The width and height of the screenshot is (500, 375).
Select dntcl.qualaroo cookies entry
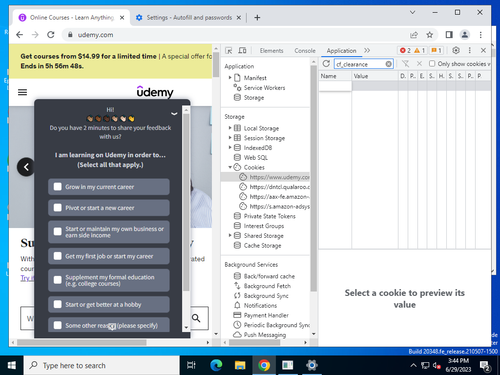(275, 187)
